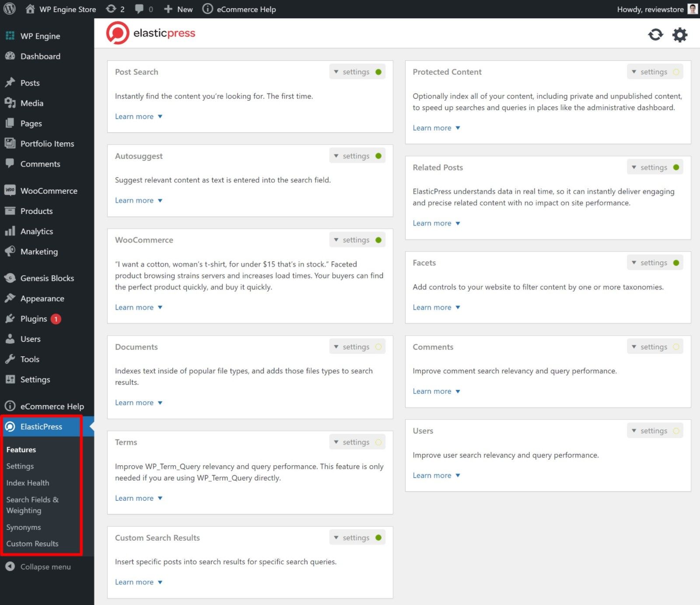Viewport: 700px width, 605px height.
Task: Toggle Autosuggest green status dot
Action: [x=378, y=156]
